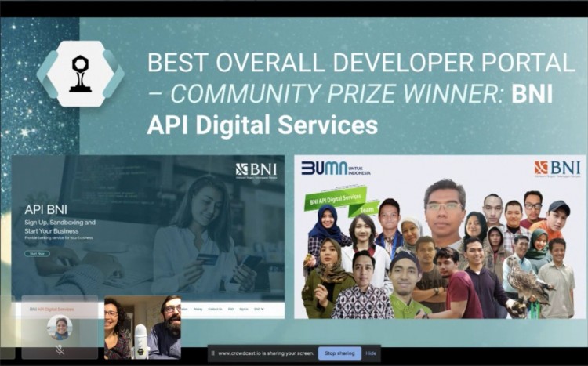Click the trophy award hexagon icon
The image size is (588, 366).
click(80, 74)
